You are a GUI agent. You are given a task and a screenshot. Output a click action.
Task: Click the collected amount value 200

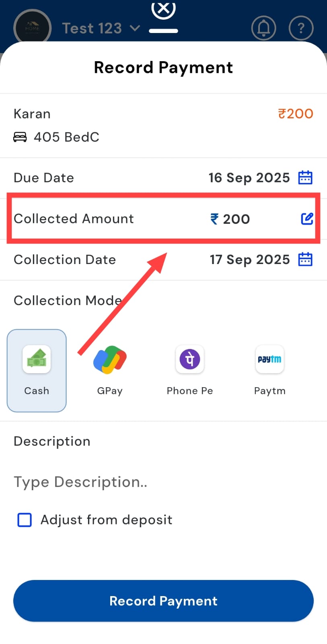pos(236,219)
